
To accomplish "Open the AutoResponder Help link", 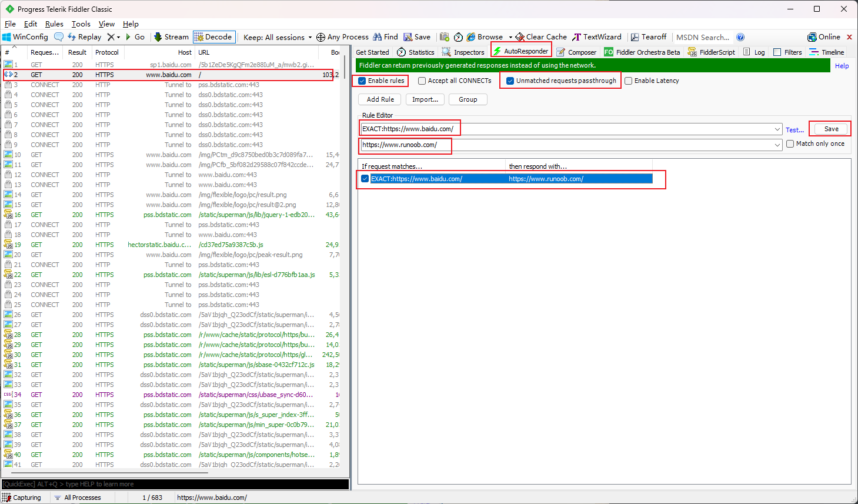I will click(842, 66).
